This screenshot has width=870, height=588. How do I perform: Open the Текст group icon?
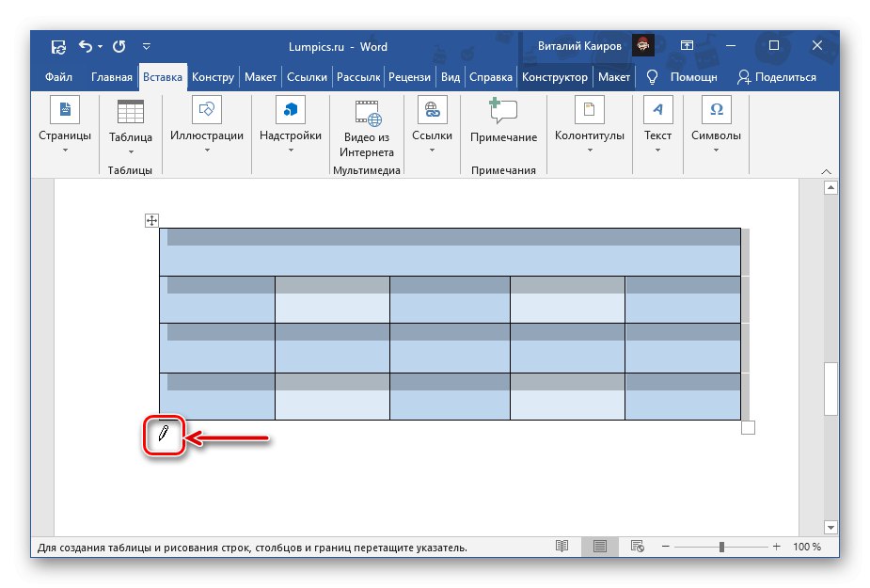[x=658, y=109]
